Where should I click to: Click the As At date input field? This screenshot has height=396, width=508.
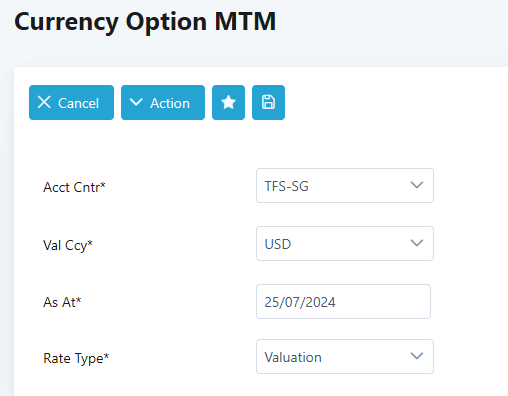[x=343, y=302]
